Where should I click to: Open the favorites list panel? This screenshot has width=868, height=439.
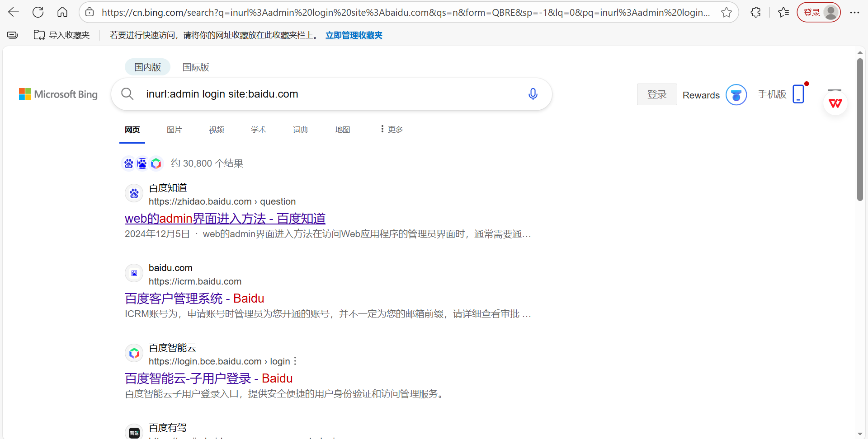pos(783,12)
